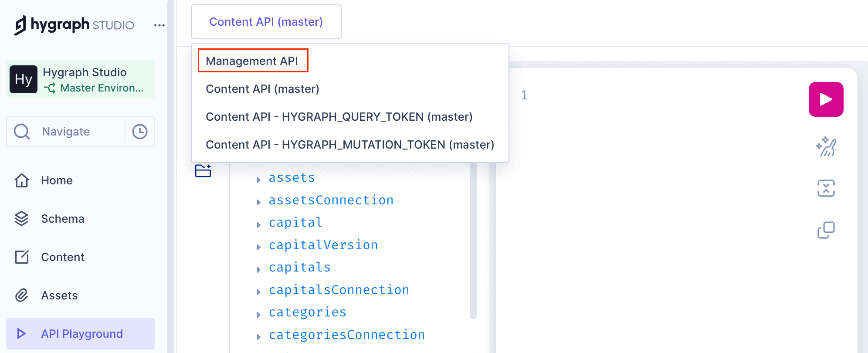Expand the assetsConnection field
Image resolution: width=868 pixels, height=353 pixels.
pyautogui.click(x=258, y=202)
